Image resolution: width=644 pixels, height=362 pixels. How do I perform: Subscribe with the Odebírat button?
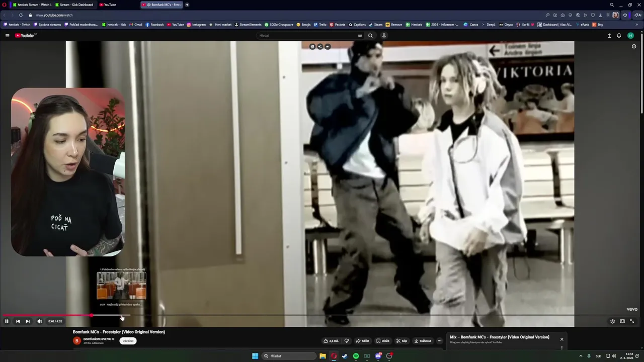coord(128,341)
